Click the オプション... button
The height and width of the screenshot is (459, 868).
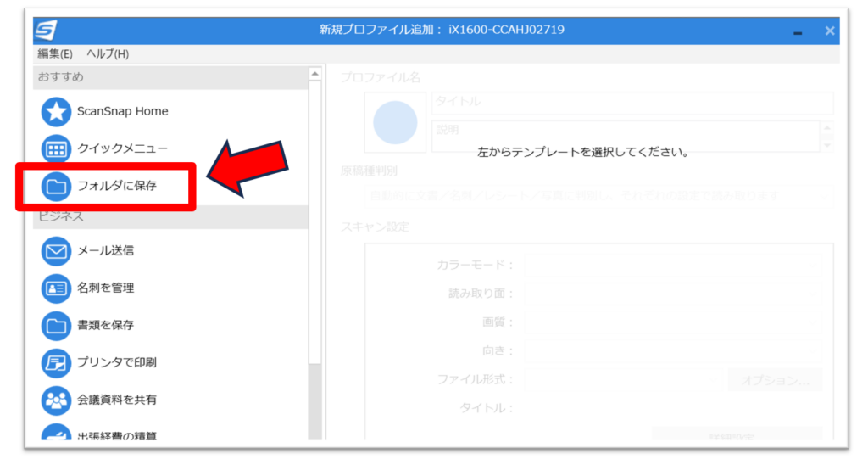775,379
